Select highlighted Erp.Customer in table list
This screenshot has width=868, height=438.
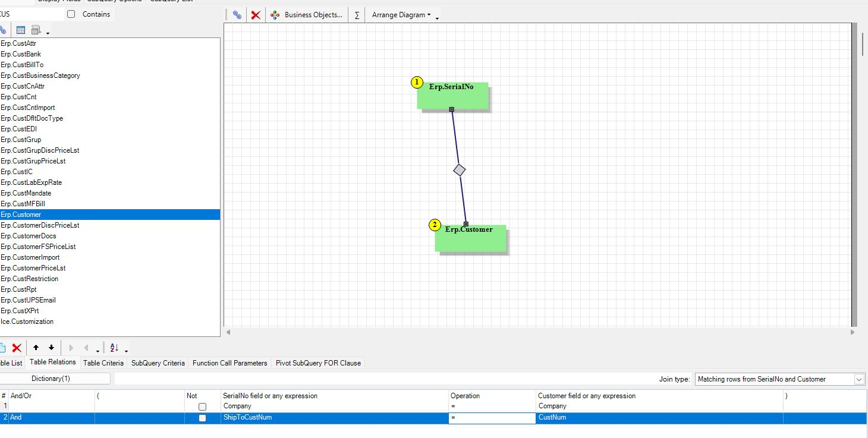(x=110, y=215)
